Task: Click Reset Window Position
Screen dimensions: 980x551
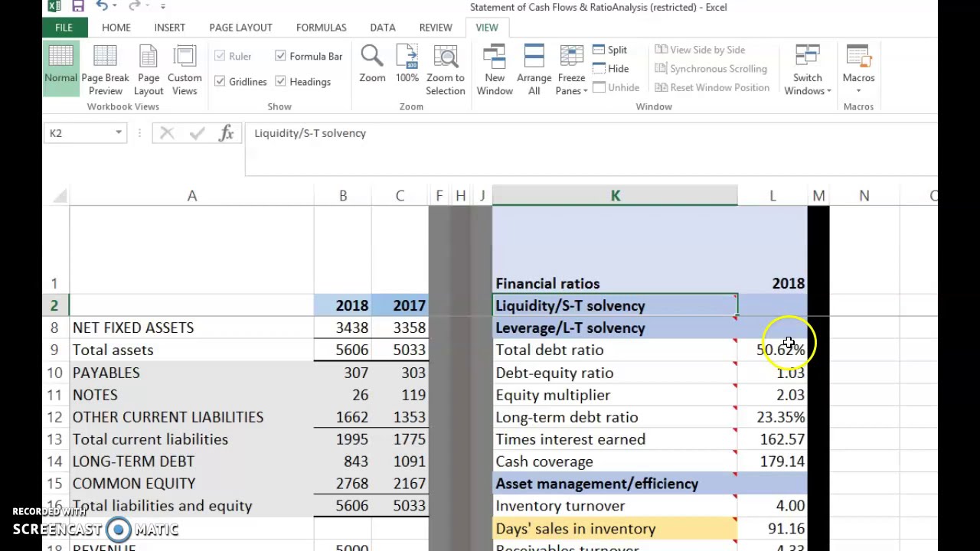Action: (x=712, y=87)
